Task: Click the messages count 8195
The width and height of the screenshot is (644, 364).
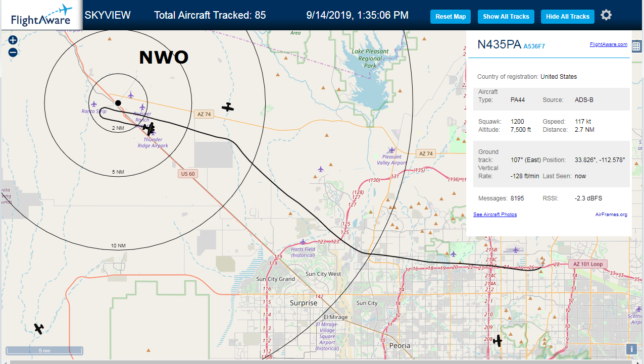Action: (x=517, y=198)
